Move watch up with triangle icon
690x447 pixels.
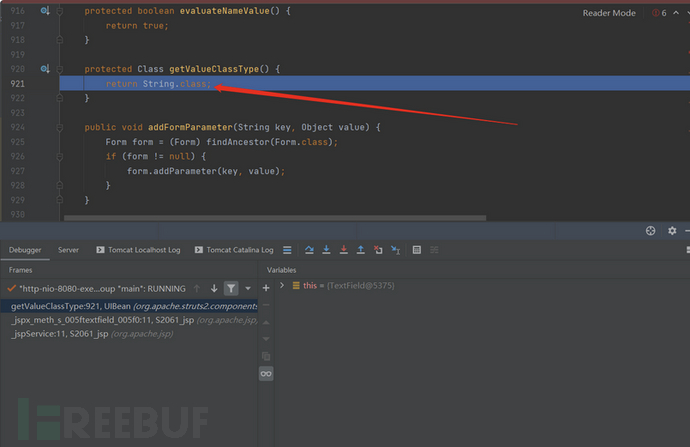(266, 322)
